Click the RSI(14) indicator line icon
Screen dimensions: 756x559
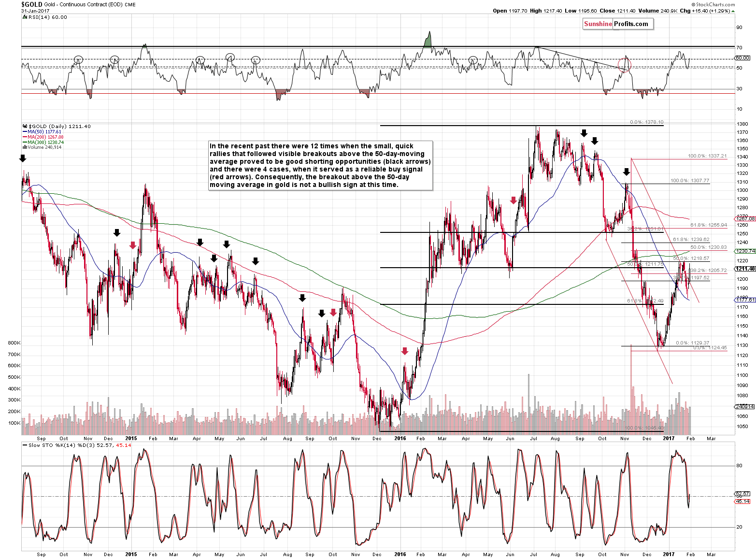click(x=25, y=17)
